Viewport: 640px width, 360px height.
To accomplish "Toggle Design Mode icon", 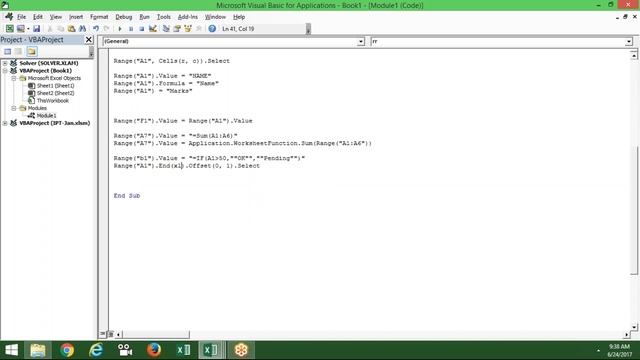I will point(153,29).
